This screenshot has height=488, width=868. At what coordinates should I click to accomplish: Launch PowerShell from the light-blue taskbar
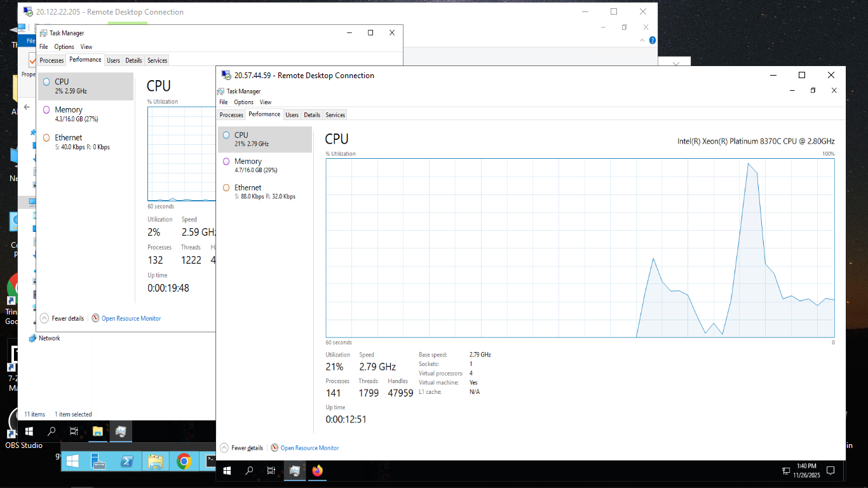(x=127, y=461)
